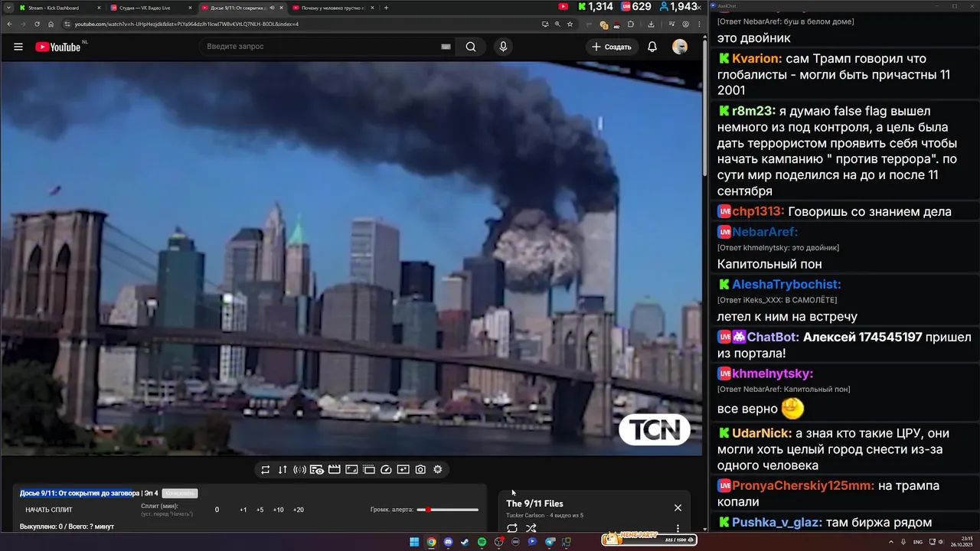Open browser downloads
980x551 pixels.
coord(651,24)
